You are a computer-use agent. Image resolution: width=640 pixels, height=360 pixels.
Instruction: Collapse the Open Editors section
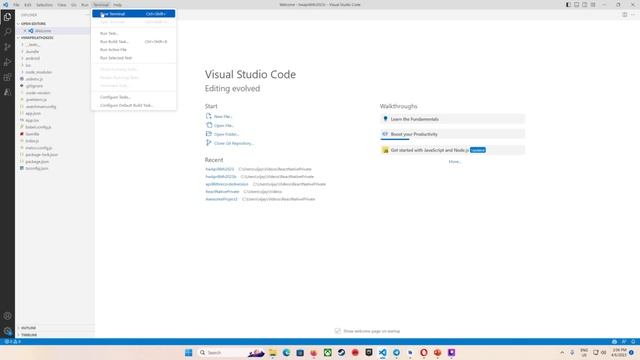coord(33,24)
